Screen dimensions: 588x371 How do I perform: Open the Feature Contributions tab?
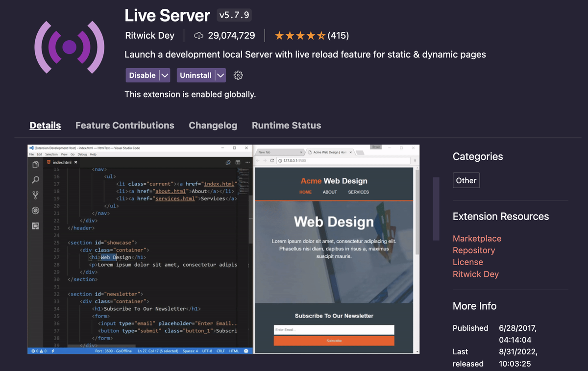[x=125, y=125]
